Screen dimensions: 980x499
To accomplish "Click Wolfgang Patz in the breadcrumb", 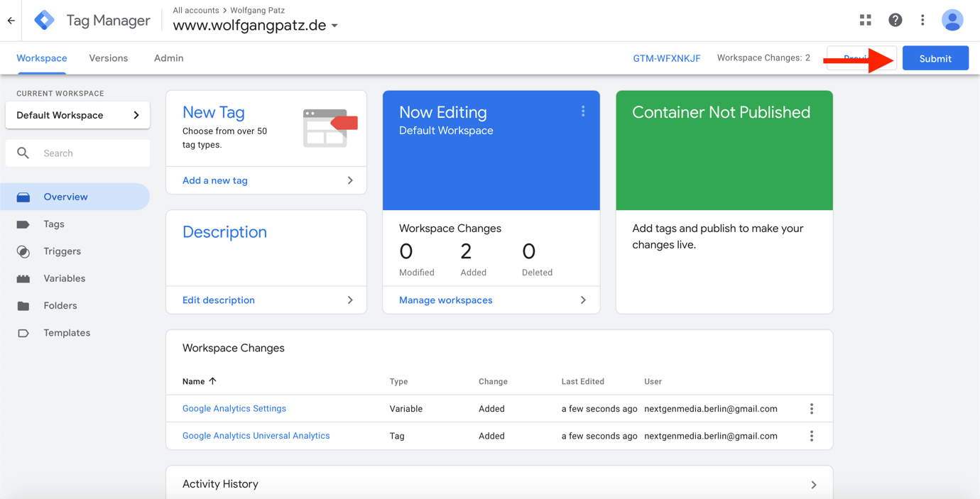I will tap(258, 11).
